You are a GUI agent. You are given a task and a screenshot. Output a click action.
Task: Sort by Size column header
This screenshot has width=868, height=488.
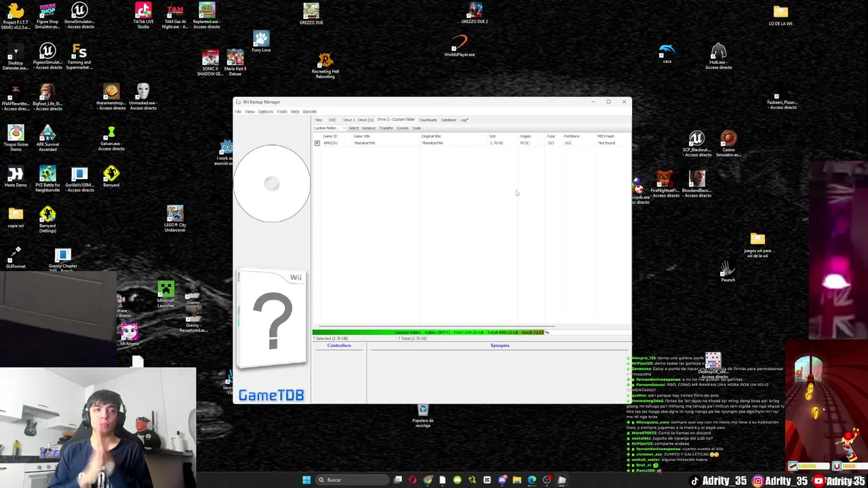tap(493, 136)
